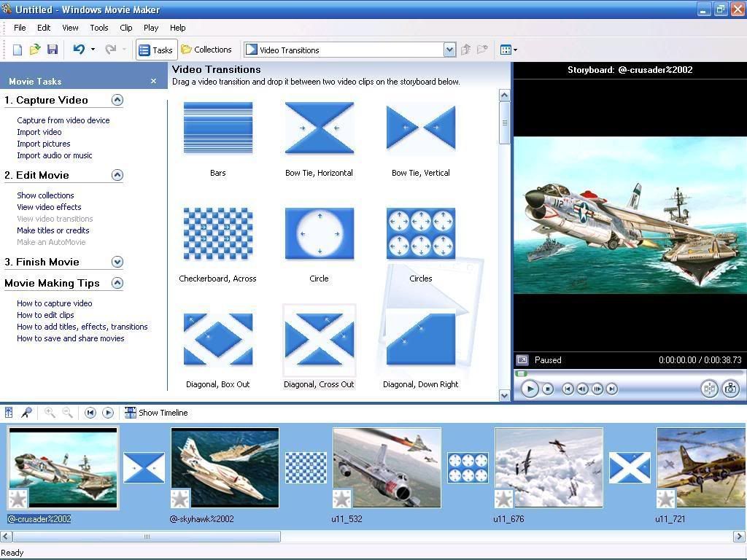
Task: Click Import audio or music link
Action: coord(54,155)
